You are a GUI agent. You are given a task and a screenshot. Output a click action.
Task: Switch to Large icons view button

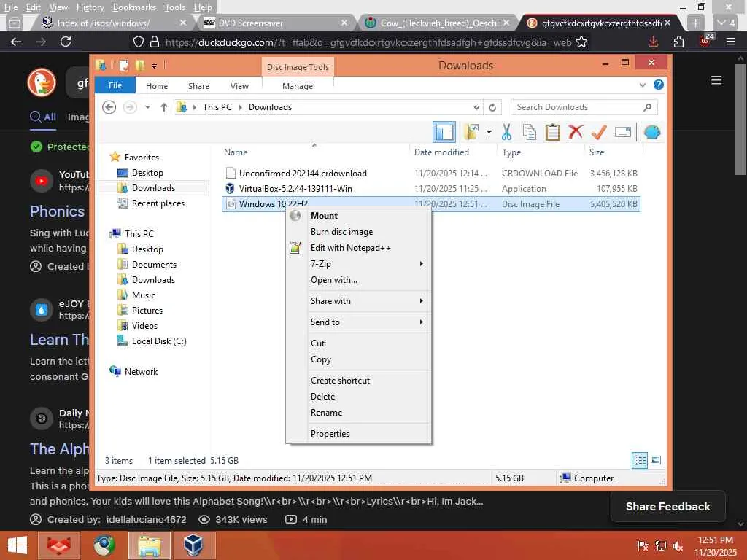(x=656, y=461)
